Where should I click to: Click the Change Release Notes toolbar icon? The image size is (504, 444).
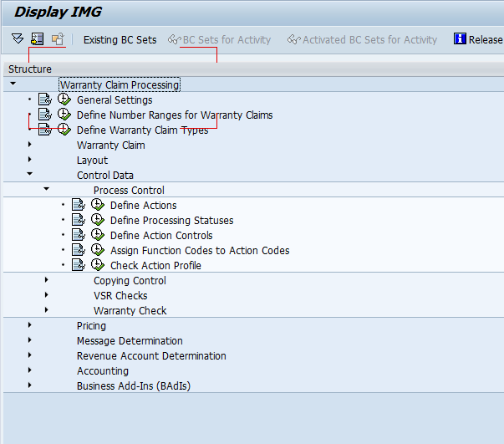(58, 39)
